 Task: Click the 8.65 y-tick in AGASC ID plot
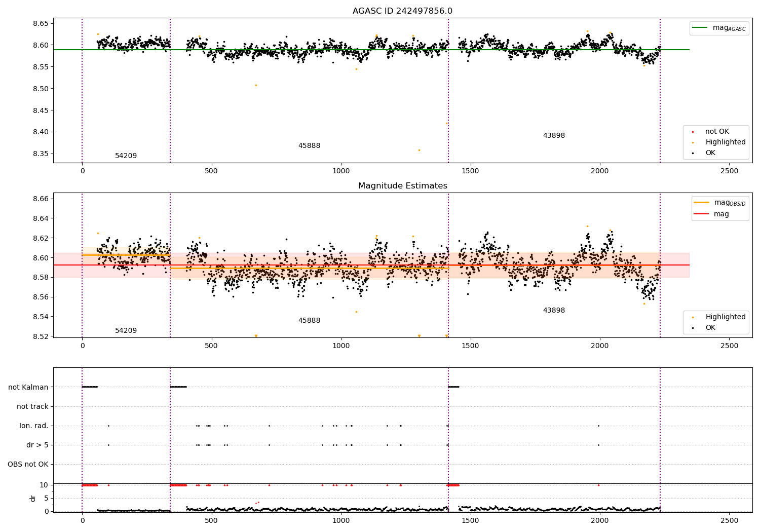[x=41, y=24]
